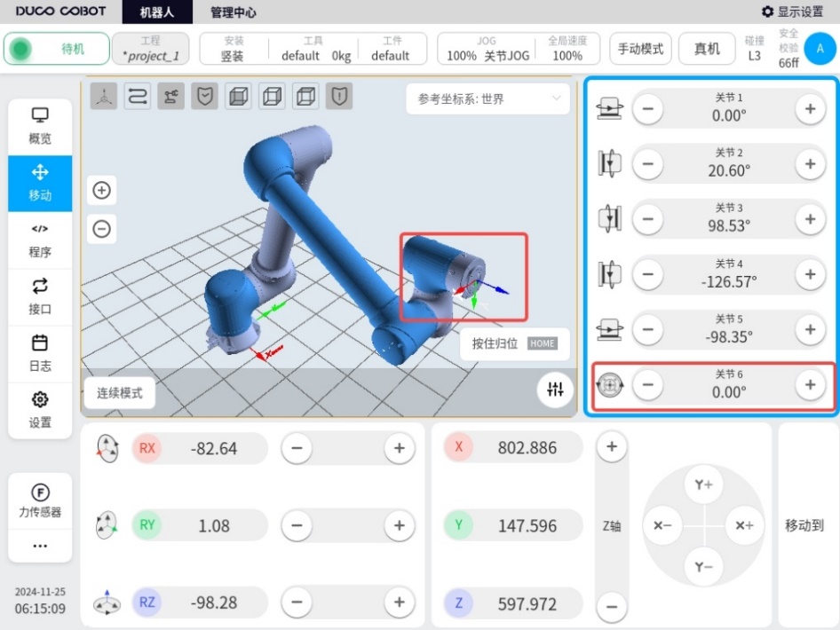Toggle the coordinate axes display icon
Image resolution: width=840 pixels, height=630 pixels.
(x=104, y=97)
